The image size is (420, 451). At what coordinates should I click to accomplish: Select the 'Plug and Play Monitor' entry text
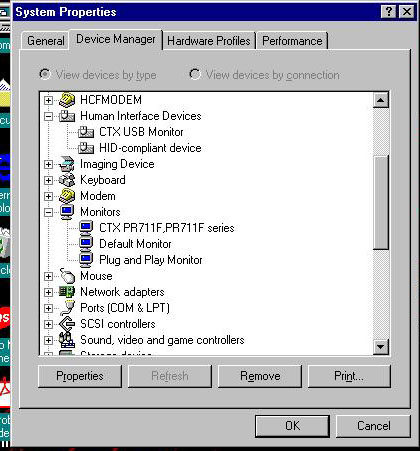pos(151,260)
